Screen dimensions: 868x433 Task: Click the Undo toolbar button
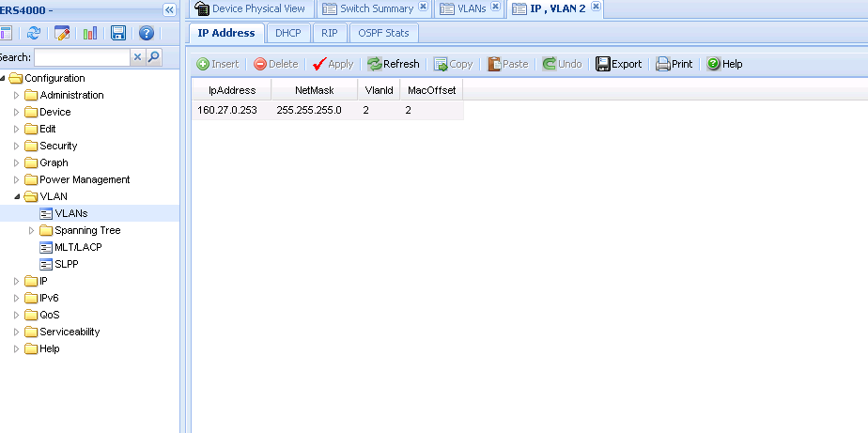click(562, 64)
